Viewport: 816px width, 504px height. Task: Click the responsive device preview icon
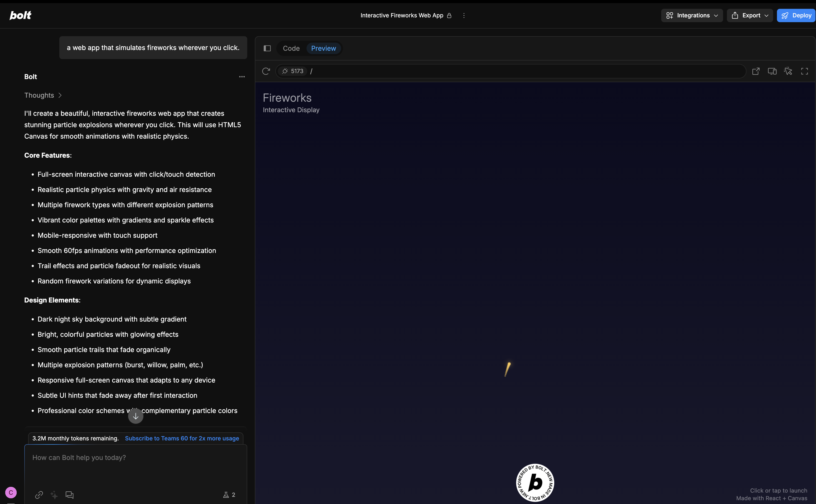[772, 71]
